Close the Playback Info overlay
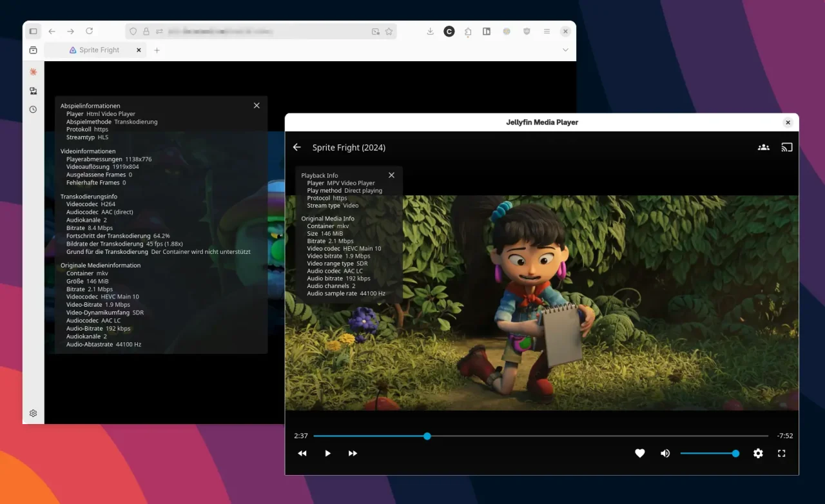825x504 pixels. point(391,175)
